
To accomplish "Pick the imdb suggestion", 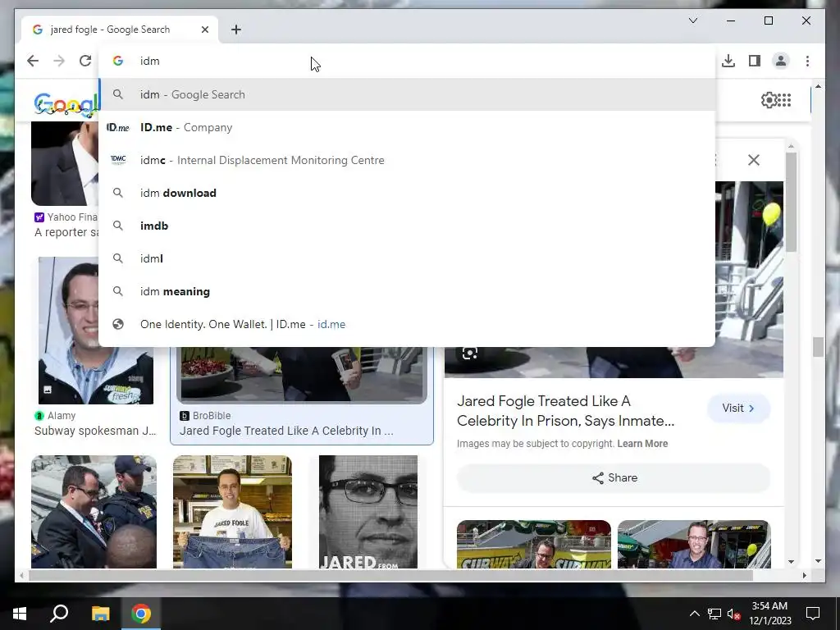I will 407,226.
